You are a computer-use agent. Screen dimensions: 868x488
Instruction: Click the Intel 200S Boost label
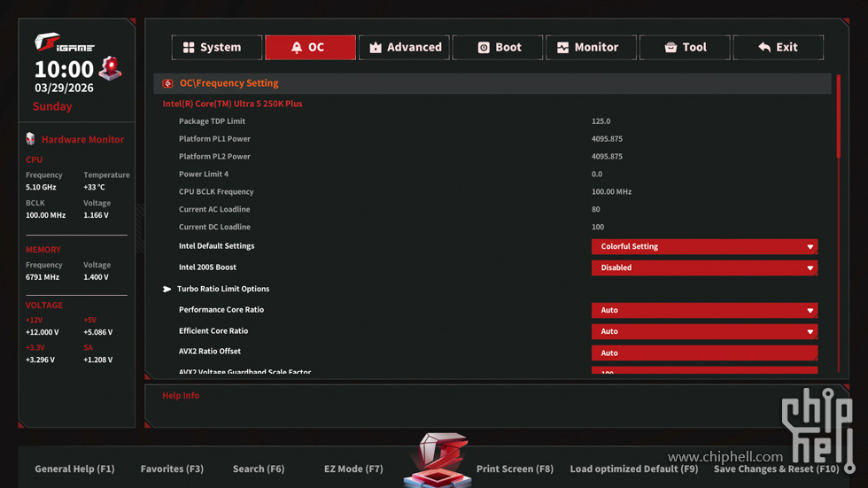pyautogui.click(x=207, y=267)
